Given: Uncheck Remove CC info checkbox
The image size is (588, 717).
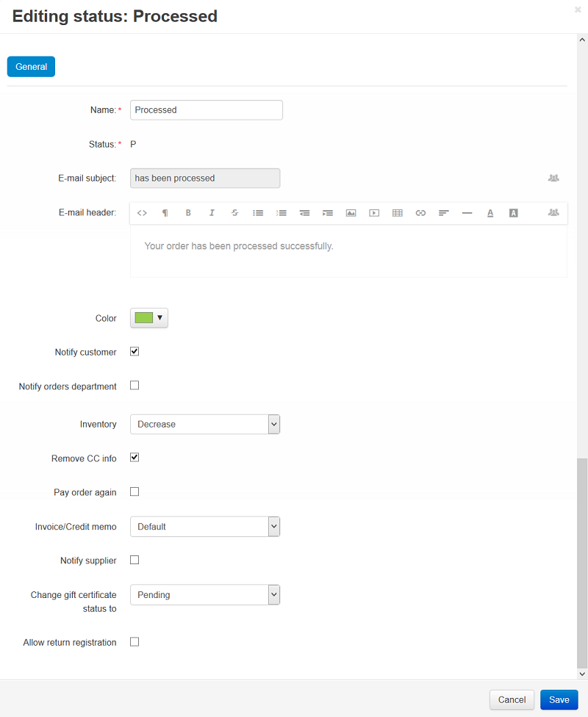Looking at the screenshot, I should (135, 458).
